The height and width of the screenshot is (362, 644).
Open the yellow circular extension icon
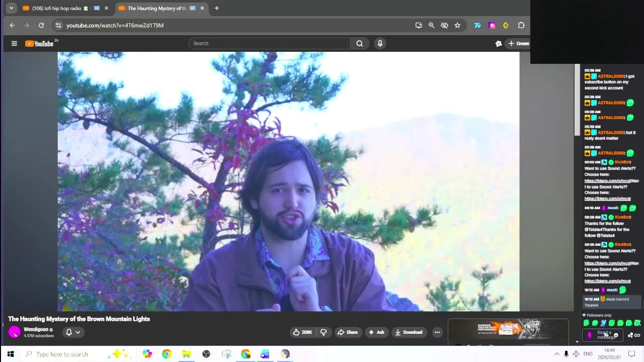pos(506,25)
